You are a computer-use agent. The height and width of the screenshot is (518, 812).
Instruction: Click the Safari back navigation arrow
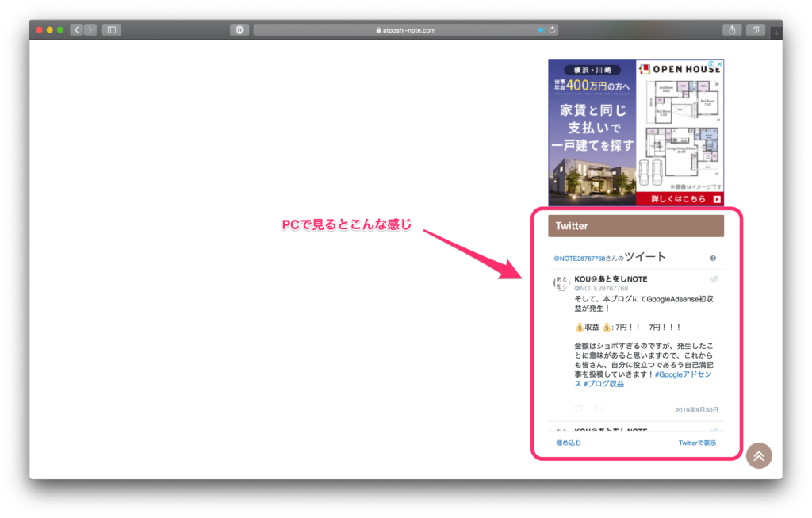coord(77,30)
